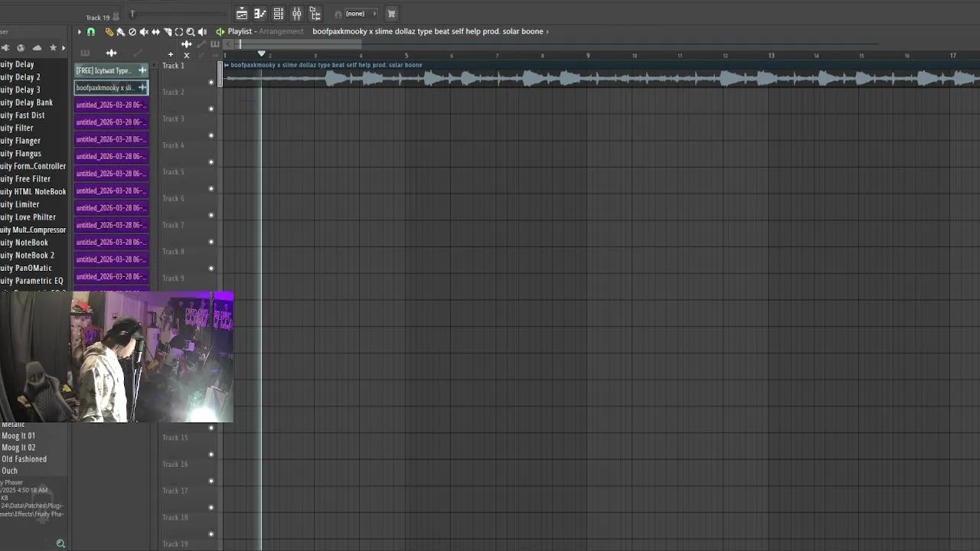Click the 'Track 19' header label
Screen dimensions: 980x551
pos(175,544)
